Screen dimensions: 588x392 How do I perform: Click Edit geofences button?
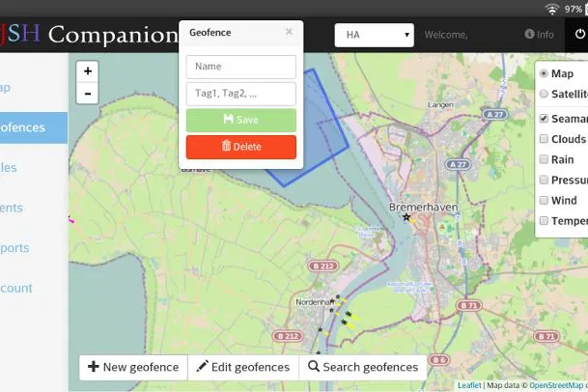(x=243, y=367)
